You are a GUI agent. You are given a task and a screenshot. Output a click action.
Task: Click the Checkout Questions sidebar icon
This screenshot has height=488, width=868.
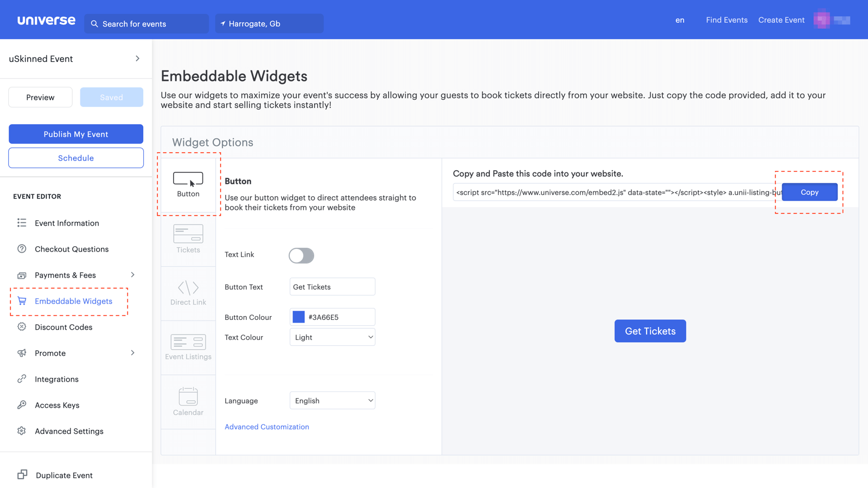22,249
